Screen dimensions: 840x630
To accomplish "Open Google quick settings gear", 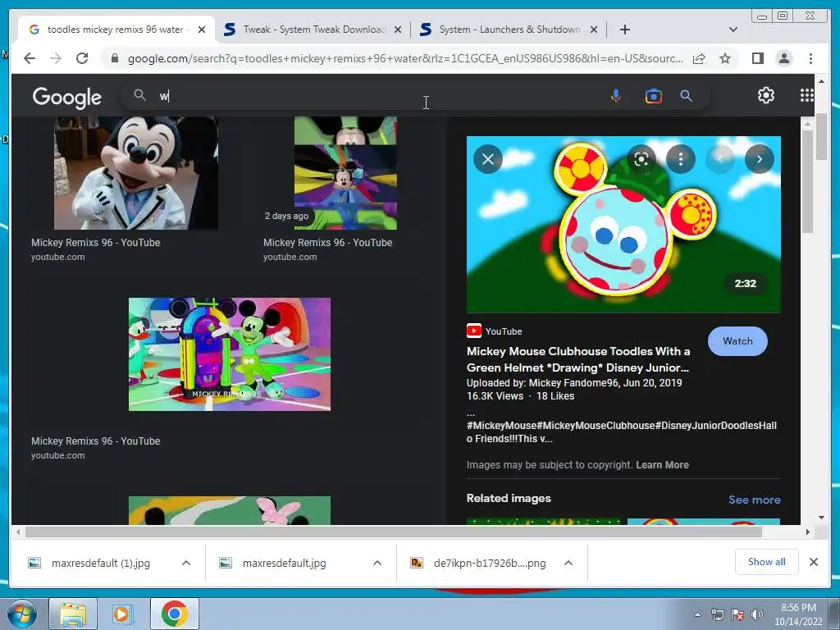I will (766, 95).
